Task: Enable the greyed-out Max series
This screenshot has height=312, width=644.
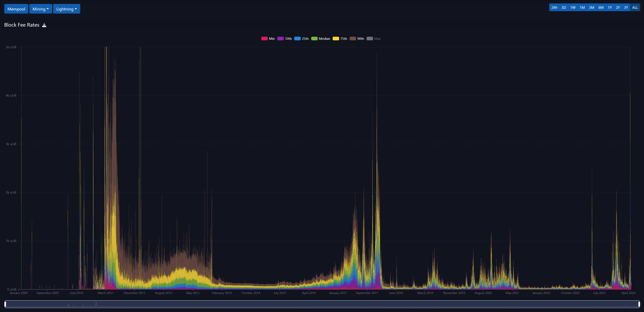Action: click(x=370, y=39)
